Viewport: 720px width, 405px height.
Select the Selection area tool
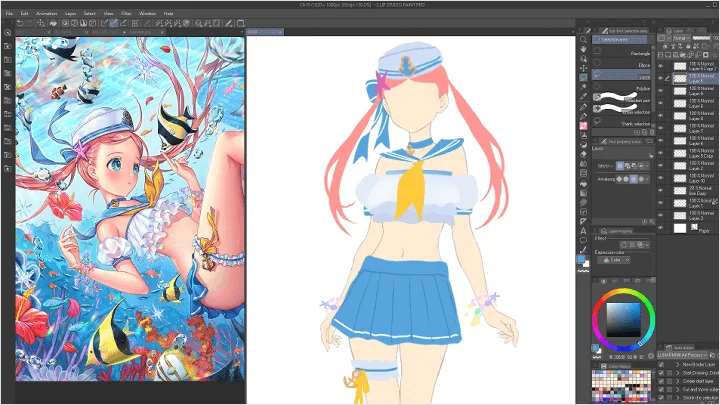583,77
